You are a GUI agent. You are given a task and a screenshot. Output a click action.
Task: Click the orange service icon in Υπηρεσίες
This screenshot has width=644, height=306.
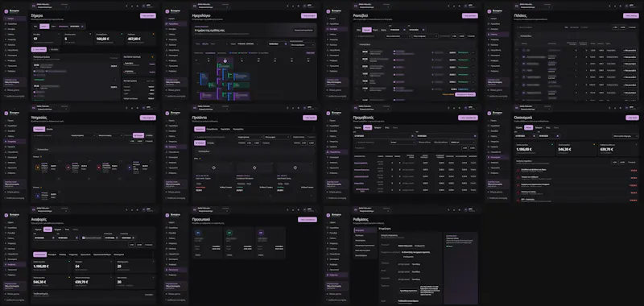point(37,167)
